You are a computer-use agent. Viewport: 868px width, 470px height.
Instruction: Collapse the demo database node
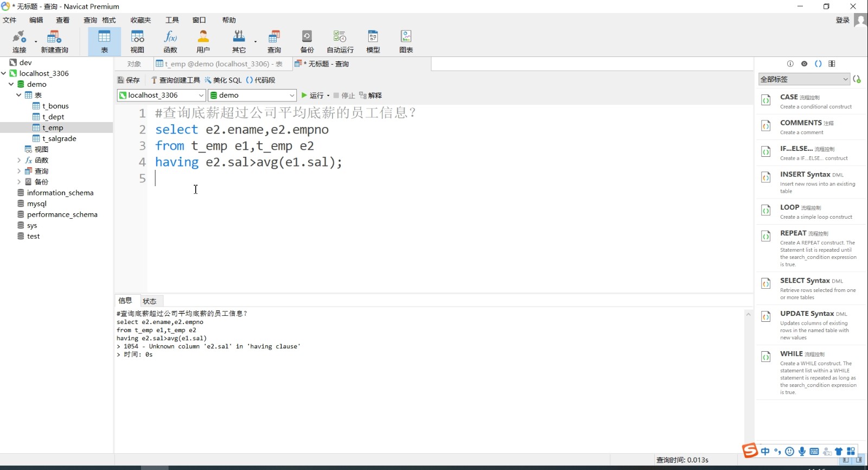[x=11, y=84]
